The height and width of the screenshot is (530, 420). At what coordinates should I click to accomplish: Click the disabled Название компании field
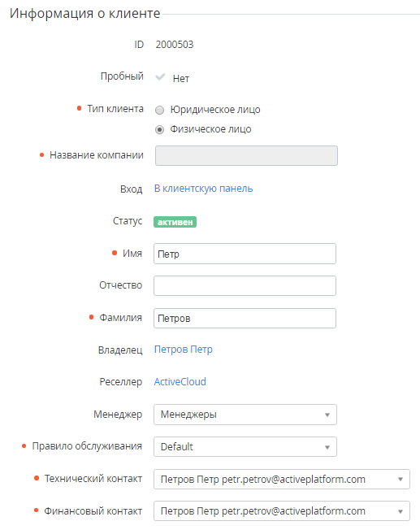pyautogui.click(x=246, y=156)
